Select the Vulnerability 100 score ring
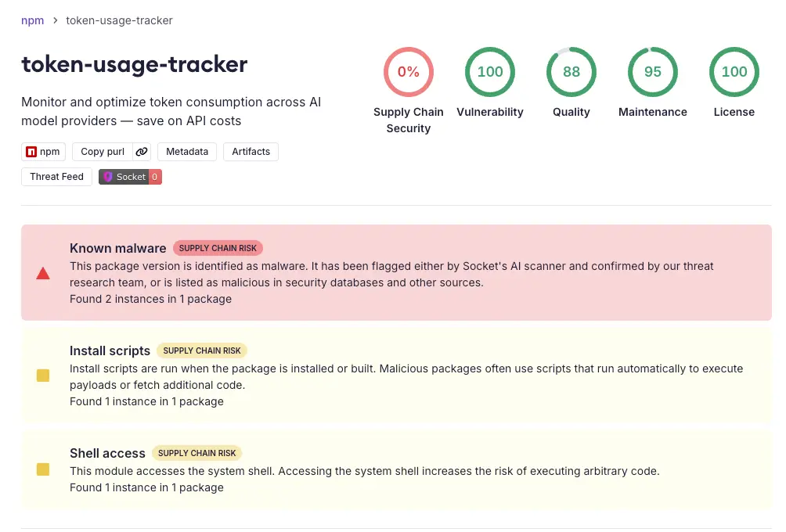Viewport: 786px width, 532px height. click(x=490, y=72)
